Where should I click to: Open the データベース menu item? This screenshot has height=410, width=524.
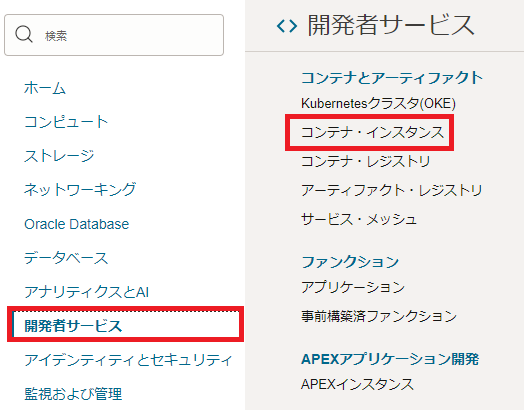66,258
